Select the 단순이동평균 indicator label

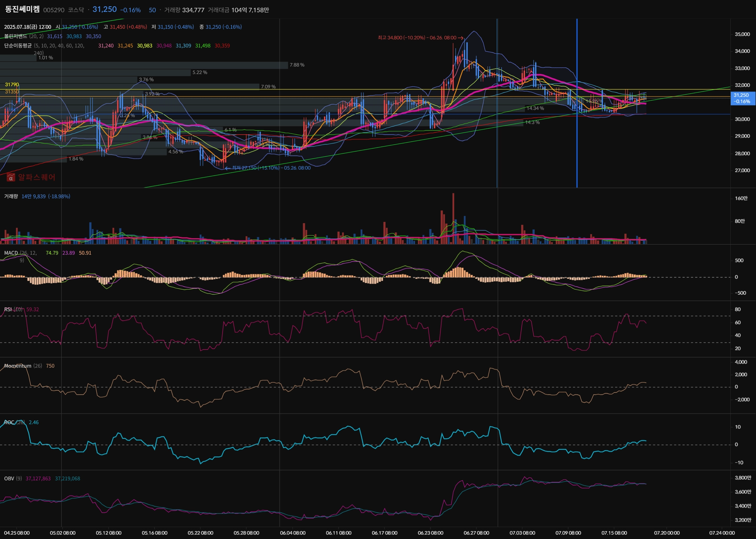pyautogui.click(x=18, y=46)
